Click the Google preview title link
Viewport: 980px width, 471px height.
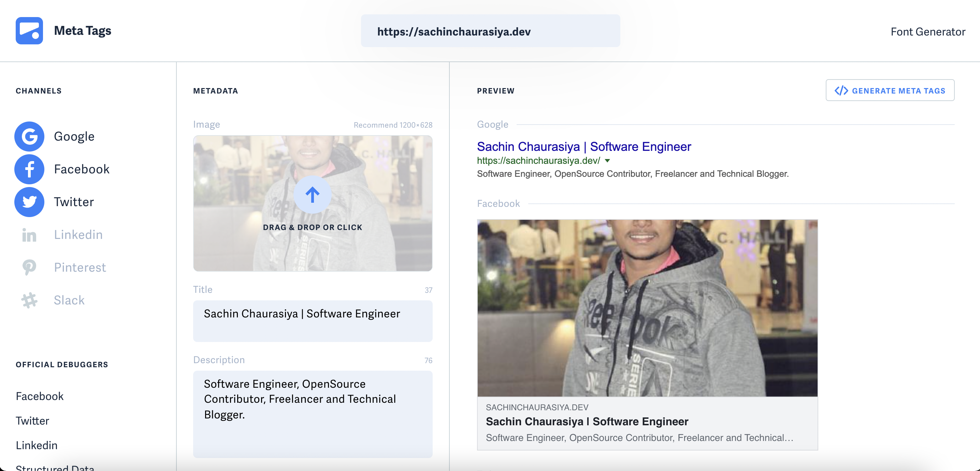[x=583, y=146]
